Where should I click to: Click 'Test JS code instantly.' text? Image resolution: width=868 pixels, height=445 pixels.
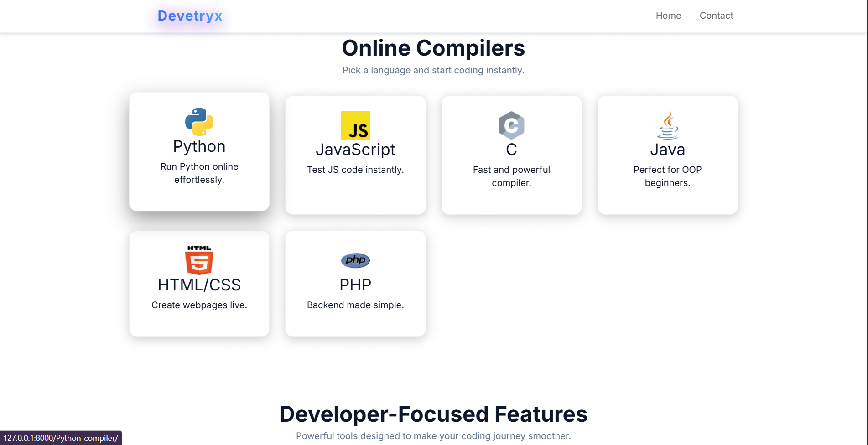click(x=355, y=170)
